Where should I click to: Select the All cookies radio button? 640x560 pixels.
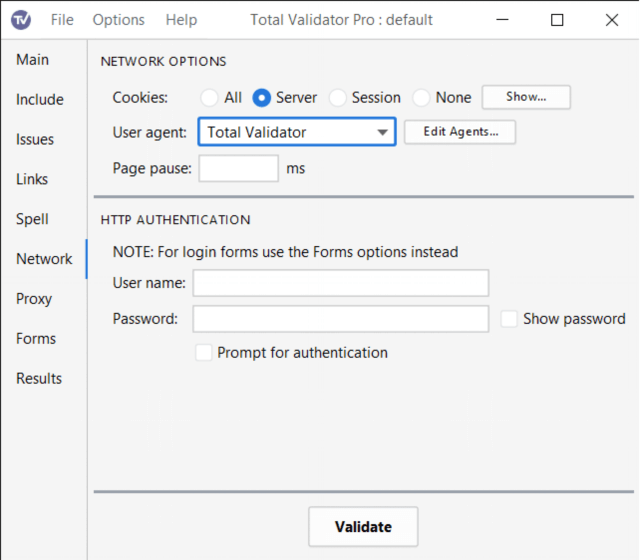pos(209,98)
